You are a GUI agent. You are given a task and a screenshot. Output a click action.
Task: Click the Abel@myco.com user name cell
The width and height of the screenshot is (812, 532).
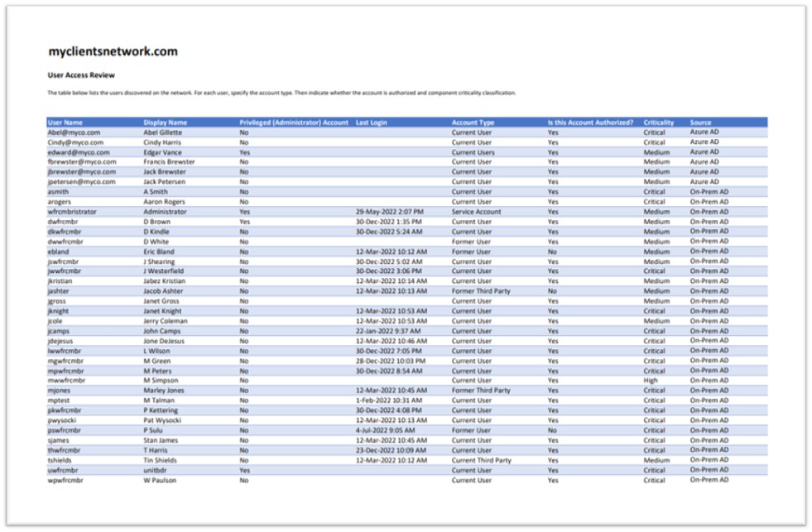pyautogui.click(x=74, y=132)
